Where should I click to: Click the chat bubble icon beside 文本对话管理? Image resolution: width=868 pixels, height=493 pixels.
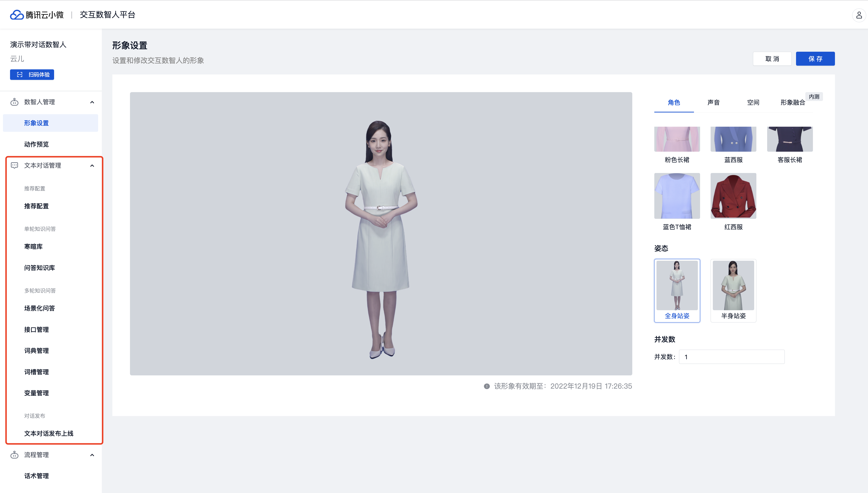(x=14, y=165)
